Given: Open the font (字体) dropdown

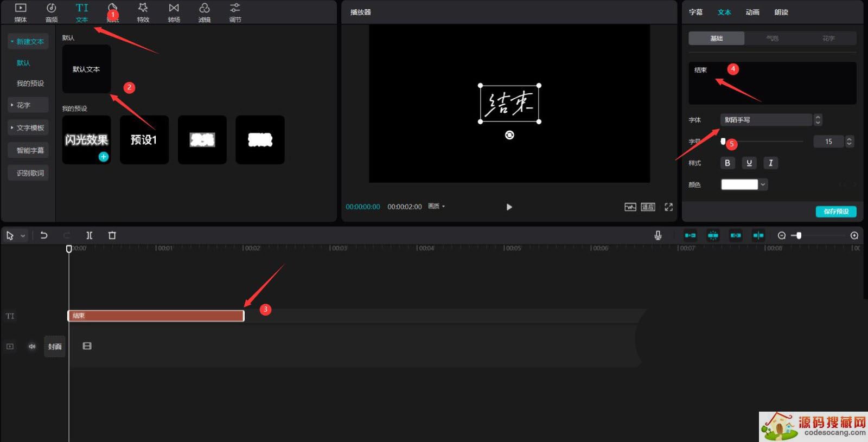Looking at the screenshot, I should tap(766, 120).
